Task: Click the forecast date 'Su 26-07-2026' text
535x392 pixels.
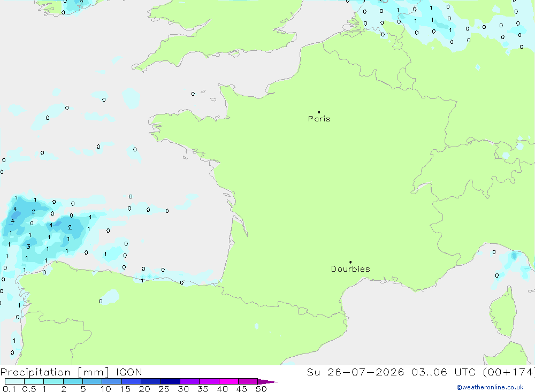Action: (x=356, y=372)
